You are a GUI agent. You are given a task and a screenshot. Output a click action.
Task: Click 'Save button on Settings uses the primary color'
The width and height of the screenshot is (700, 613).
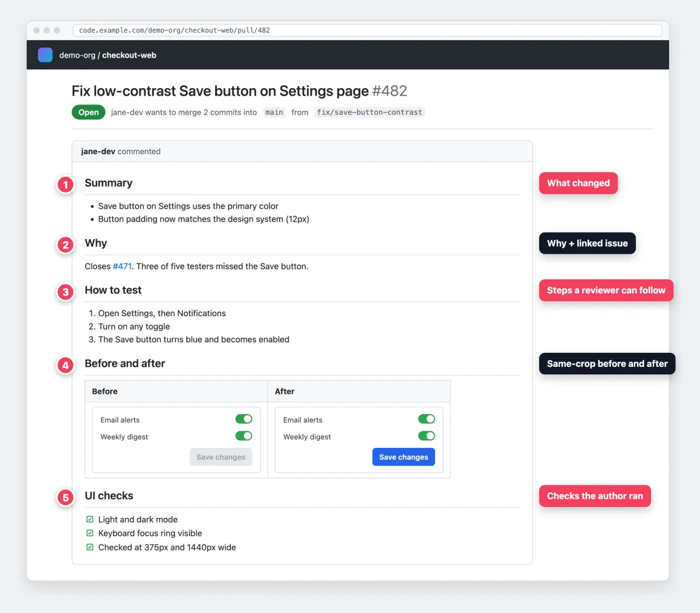[188, 206]
